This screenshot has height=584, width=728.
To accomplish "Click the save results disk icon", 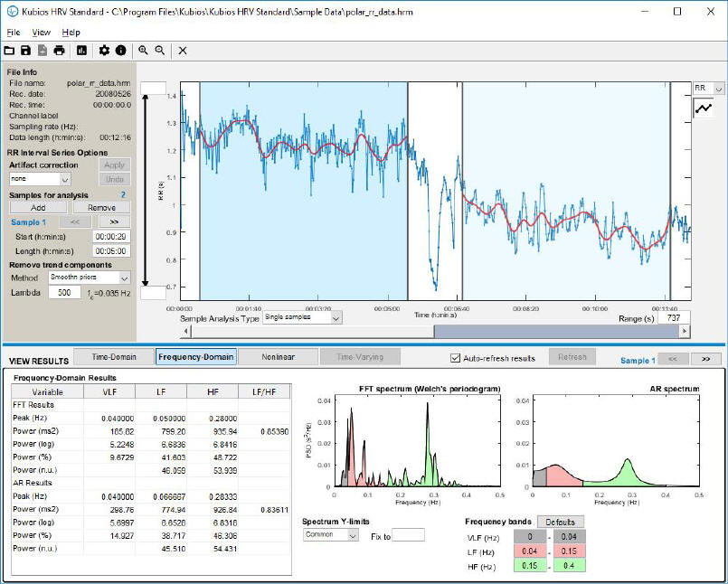I will (x=25, y=51).
